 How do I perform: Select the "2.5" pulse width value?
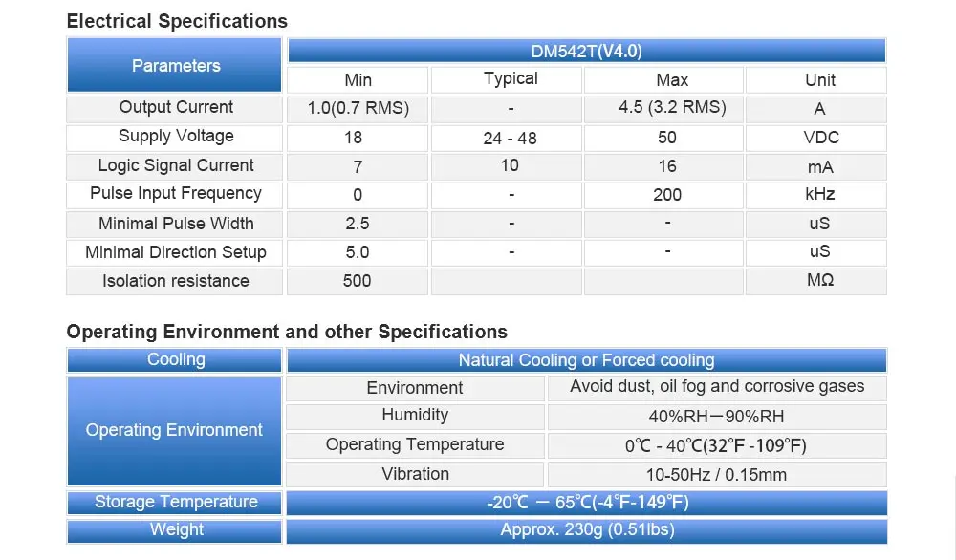click(358, 224)
